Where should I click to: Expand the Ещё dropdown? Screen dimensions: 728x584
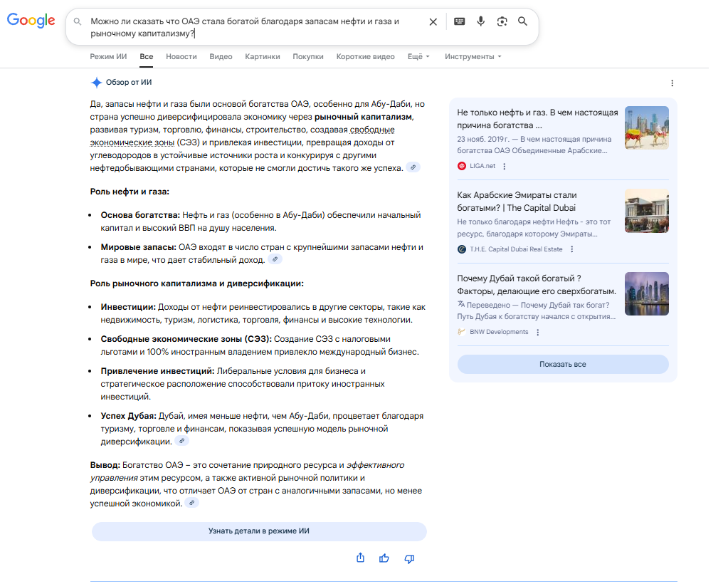pyautogui.click(x=418, y=57)
